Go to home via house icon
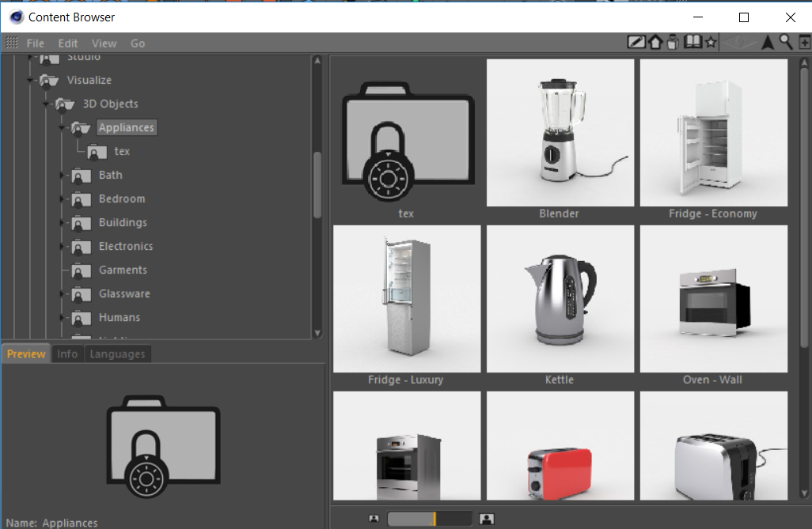 click(655, 43)
